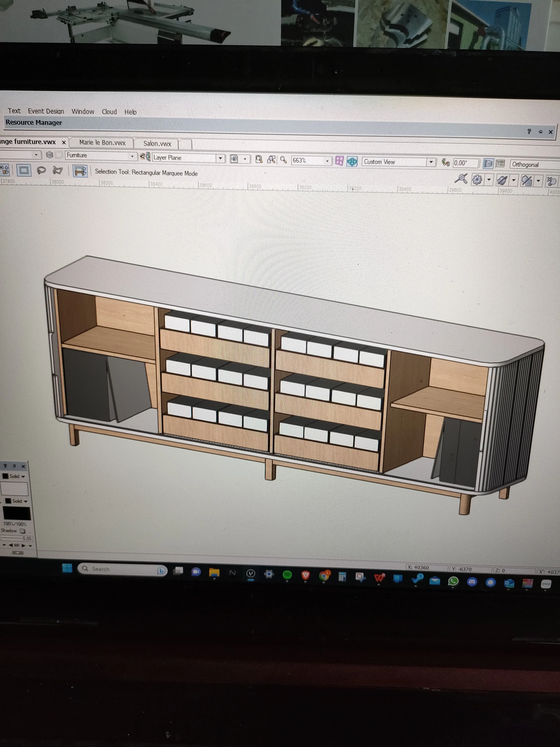Close the Resource Manager palette
560x747 pixels.
(x=551, y=132)
